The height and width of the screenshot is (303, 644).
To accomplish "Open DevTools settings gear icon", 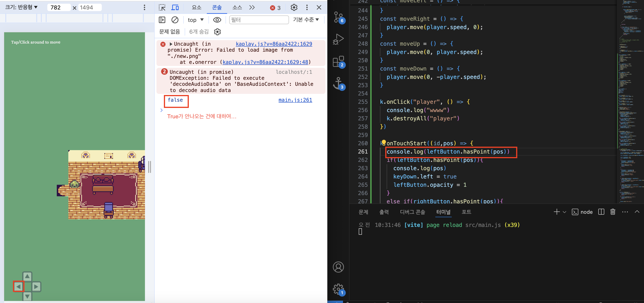I will click(294, 7).
